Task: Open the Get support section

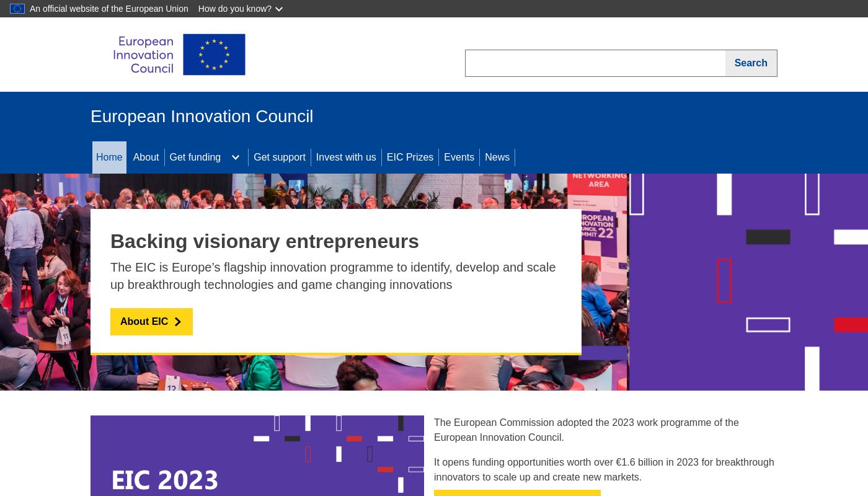Action: [x=280, y=157]
